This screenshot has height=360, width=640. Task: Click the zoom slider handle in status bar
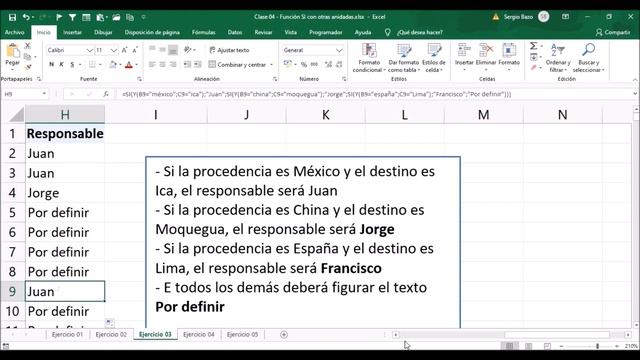pyautogui.click(x=597, y=346)
